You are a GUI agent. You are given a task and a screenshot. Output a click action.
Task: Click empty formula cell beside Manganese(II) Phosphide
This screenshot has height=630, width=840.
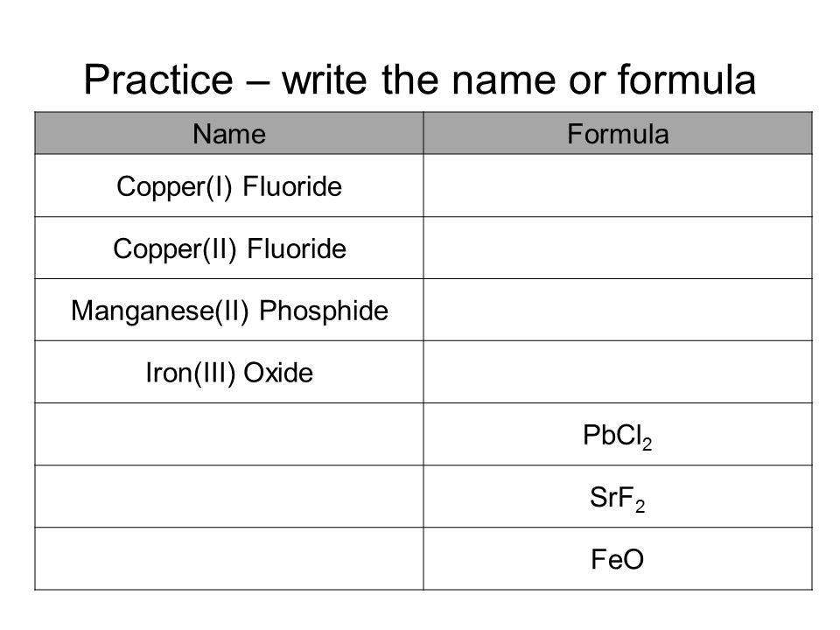coord(618,310)
